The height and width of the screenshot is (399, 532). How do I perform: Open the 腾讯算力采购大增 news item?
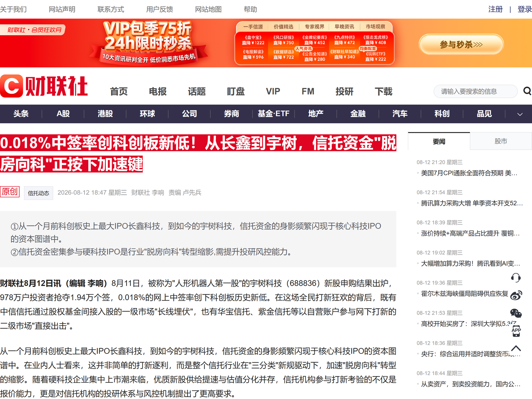[472, 203]
